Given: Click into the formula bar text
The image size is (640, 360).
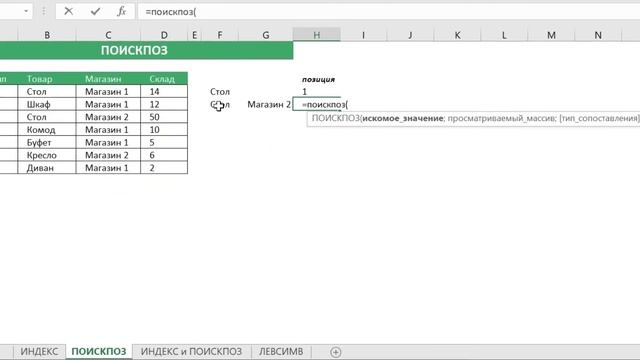Looking at the screenshot, I should 388,12.
